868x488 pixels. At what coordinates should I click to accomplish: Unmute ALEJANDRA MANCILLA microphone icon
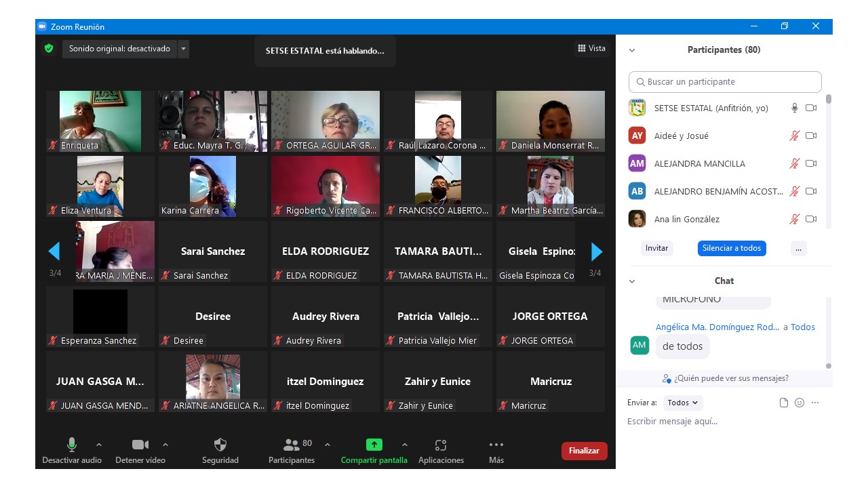795,163
